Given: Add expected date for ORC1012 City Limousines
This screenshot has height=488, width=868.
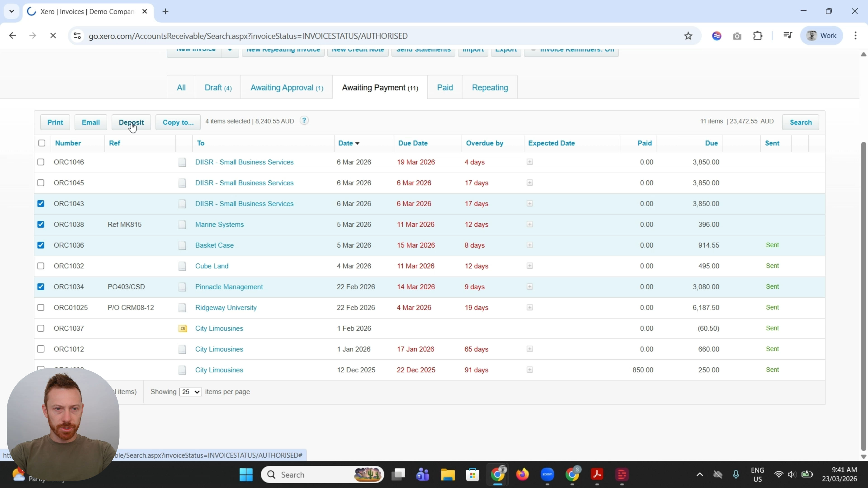Looking at the screenshot, I should click(x=530, y=349).
